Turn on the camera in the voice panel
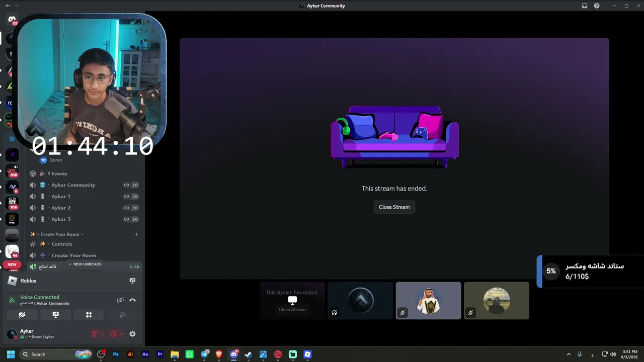 tap(22, 315)
